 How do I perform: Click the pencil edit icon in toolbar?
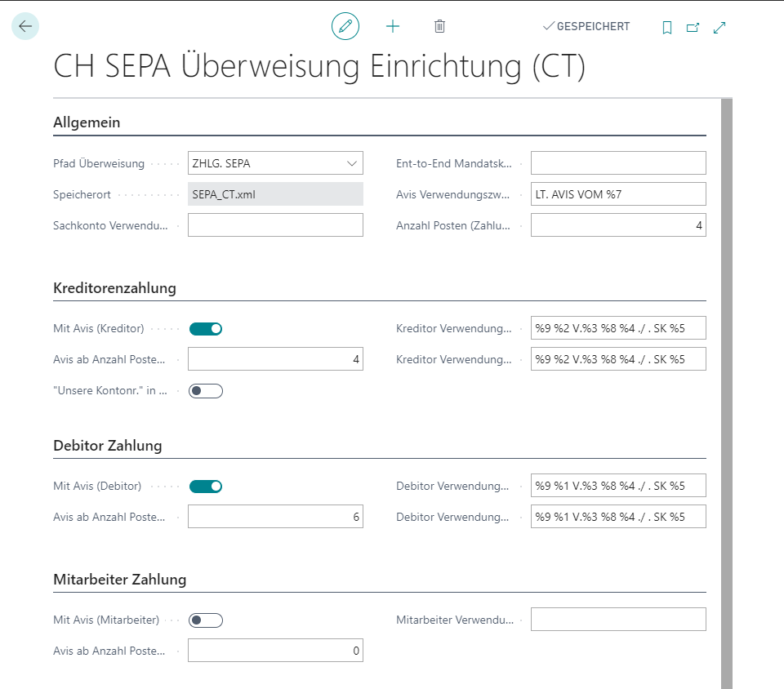pyautogui.click(x=345, y=25)
